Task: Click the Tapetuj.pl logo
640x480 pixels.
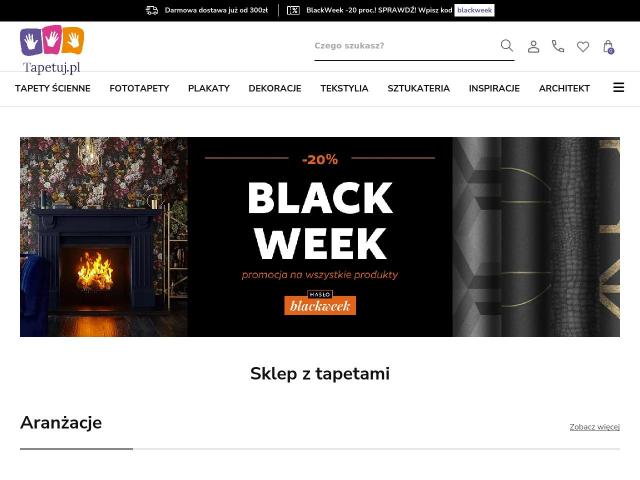Action: point(52,50)
